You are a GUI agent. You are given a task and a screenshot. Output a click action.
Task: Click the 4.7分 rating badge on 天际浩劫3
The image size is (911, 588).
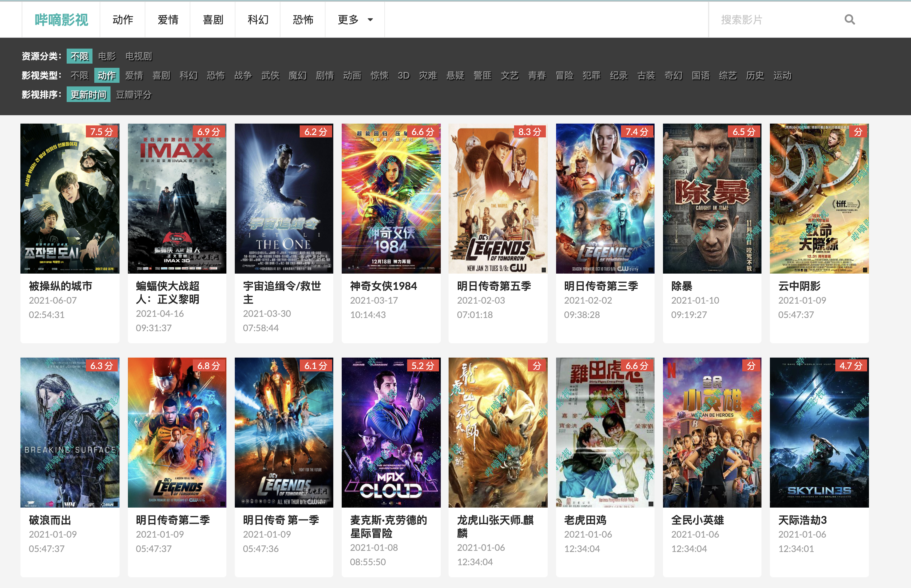click(850, 366)
